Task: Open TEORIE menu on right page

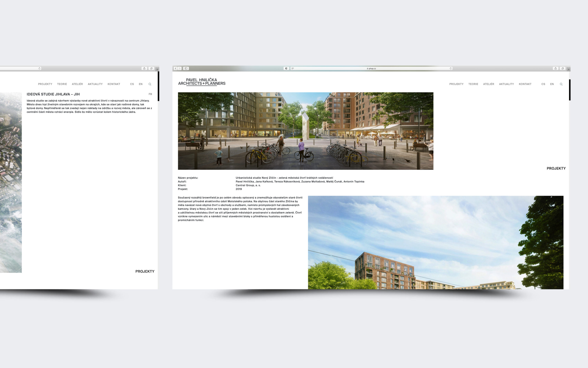Action: click(473, 84)
